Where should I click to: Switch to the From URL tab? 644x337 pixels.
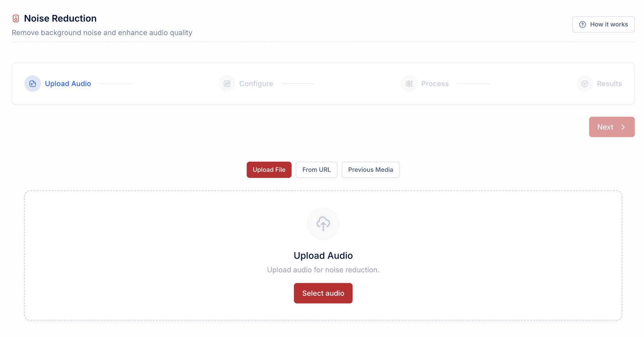[316, 170]
